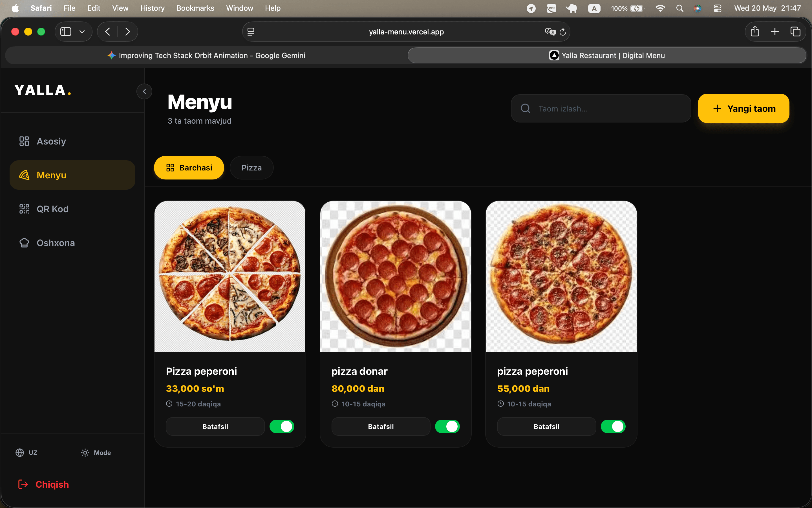Open the Apple menu
Image resolution: width=812 pixels, height=508 pixels.
[15, 8]
